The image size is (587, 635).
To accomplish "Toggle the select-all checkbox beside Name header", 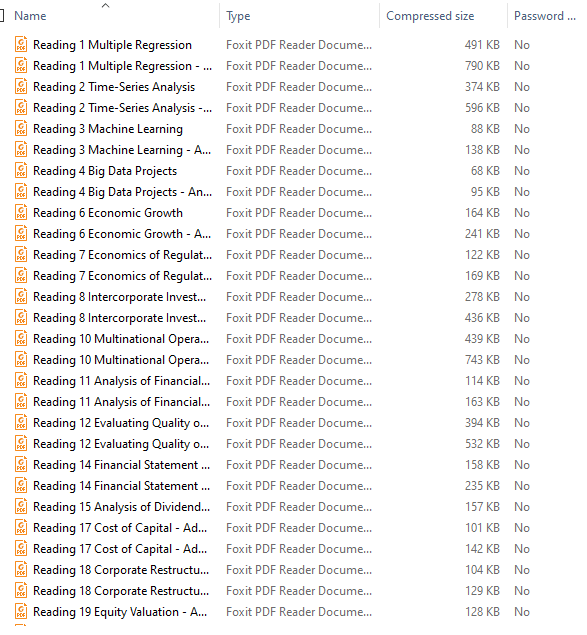I will [x=1, y=16].
